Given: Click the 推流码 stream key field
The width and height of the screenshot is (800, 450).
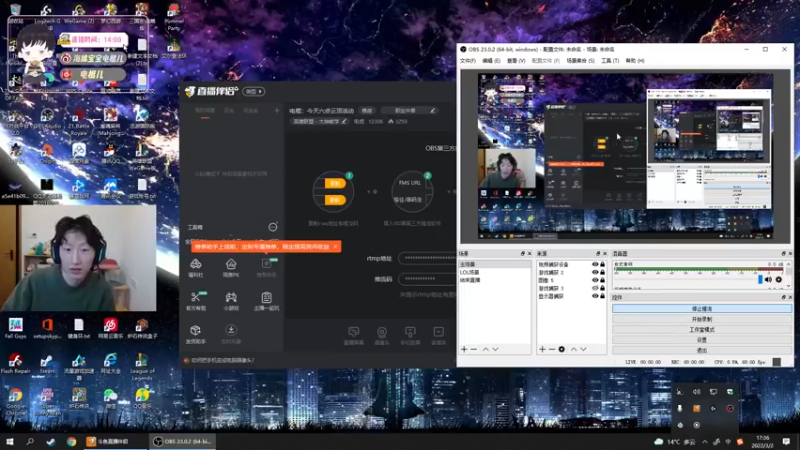Looking at the screenshot, I should click(427, 279).
